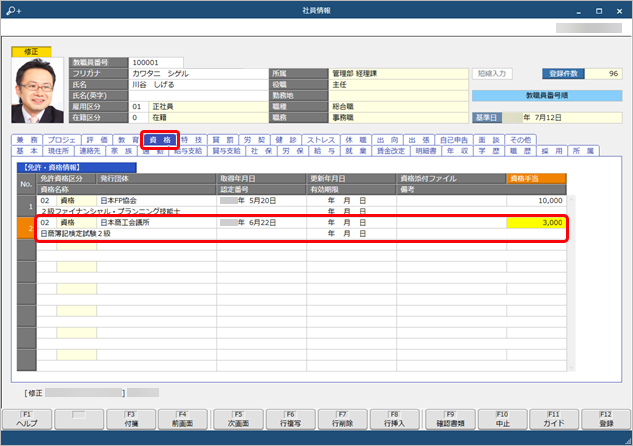Click the 短縮入力 button
633x446 pixels.
point(493,73)
